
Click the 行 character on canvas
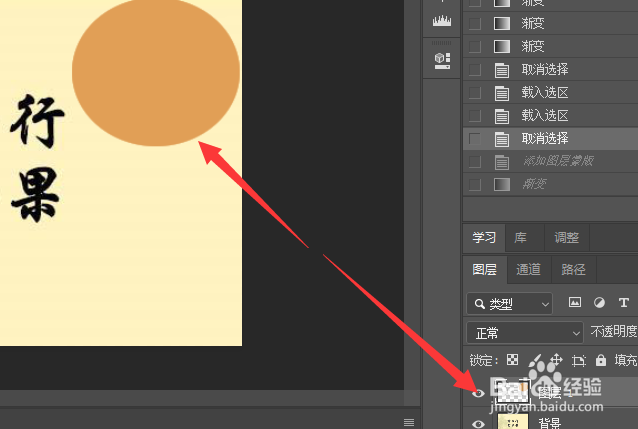coord(37,121)
